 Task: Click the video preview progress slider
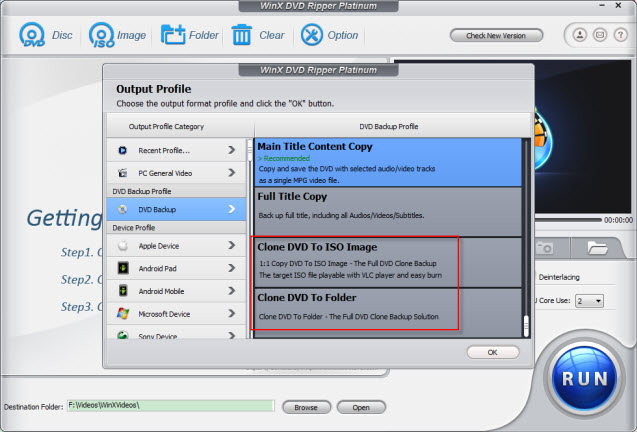[x=568, y=220]
